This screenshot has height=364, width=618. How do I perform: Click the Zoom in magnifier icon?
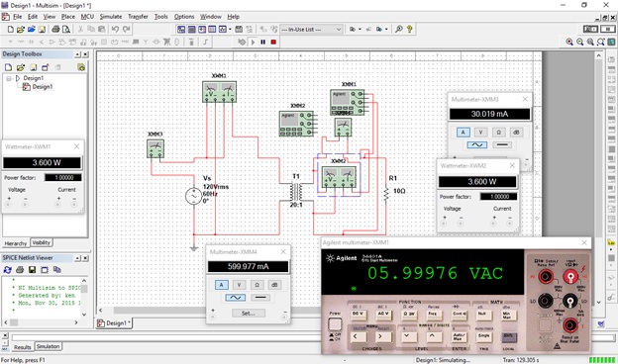(569, 42)
